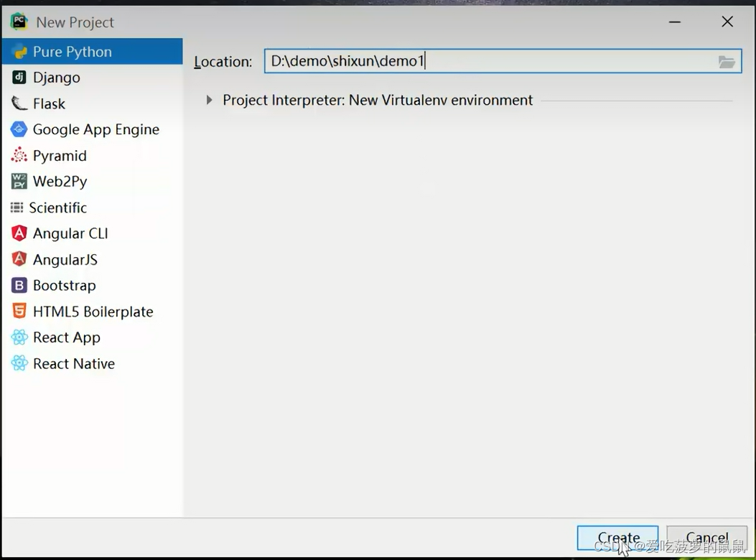Viewport: 756px width, 560px height.
Task: Click the Pure Python snake icon
Action: (20, 52)
